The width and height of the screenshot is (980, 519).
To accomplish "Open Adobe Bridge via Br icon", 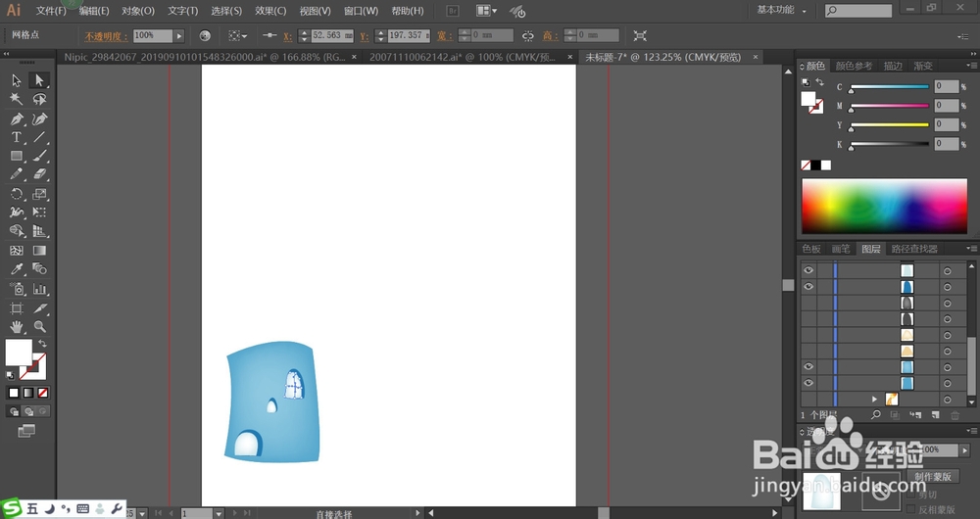I will pos(453,11).
